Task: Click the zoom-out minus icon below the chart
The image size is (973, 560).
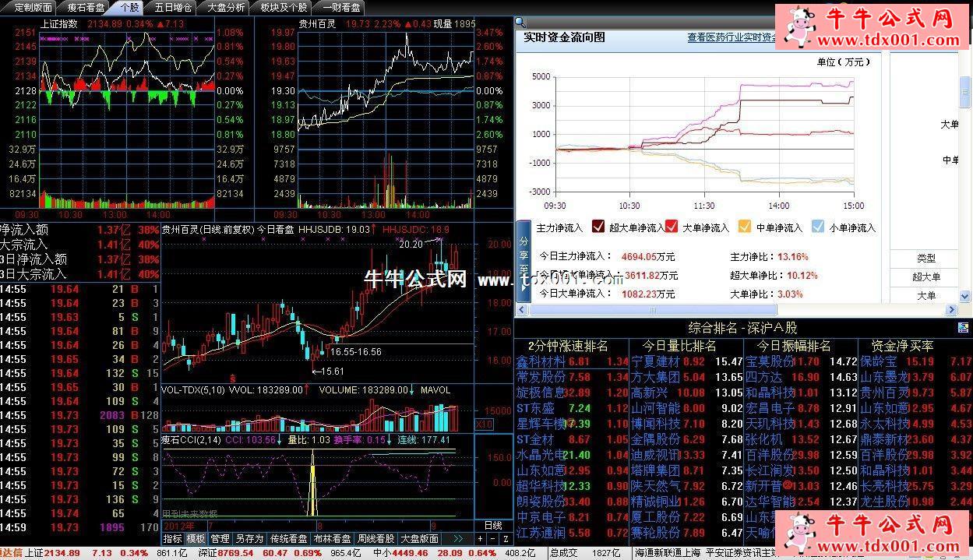Action: click(x=492, y=539)
